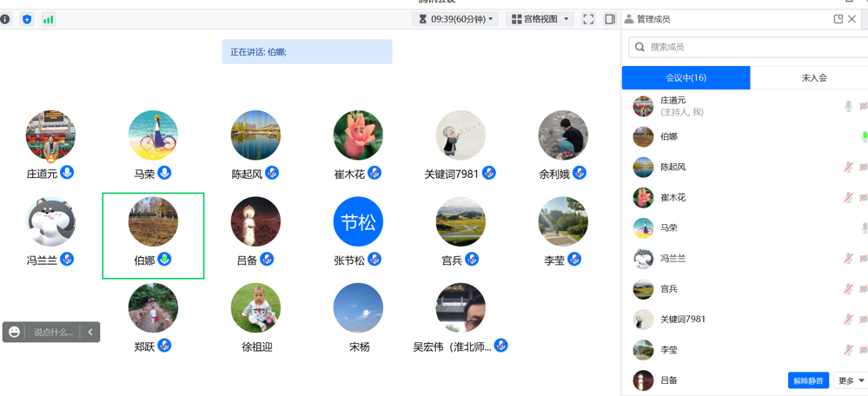Click 吴宏伟's muted mic icon in grid
Viewport: 868px width, 396px height.
coord(500,346)
